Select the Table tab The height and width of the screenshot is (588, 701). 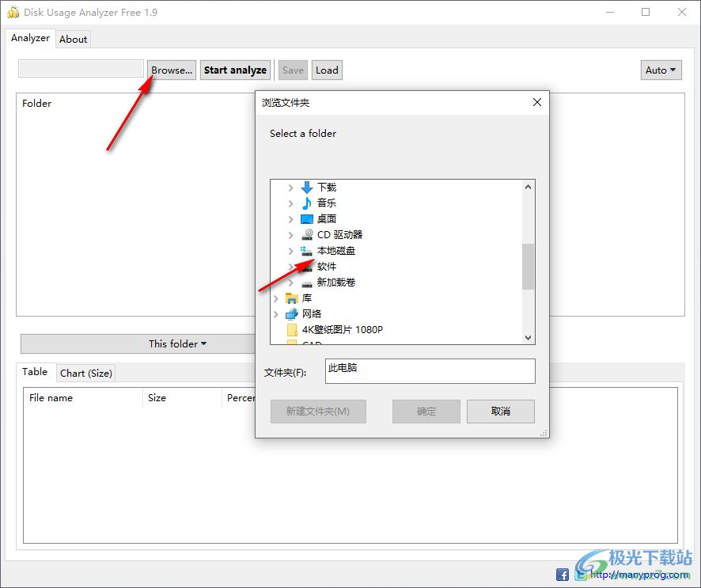(x=35, y=372)
